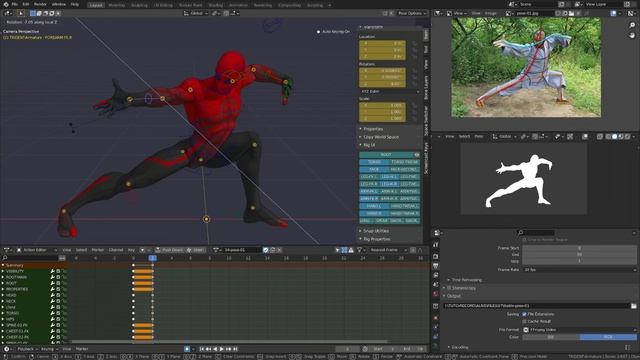Toggle Auto Keying On indicator
The image size is (640, 360).
pos(334,31)
